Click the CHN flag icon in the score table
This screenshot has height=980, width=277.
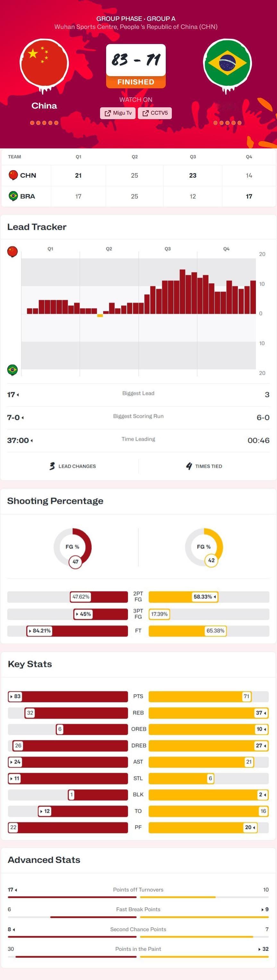coord(13,175)
